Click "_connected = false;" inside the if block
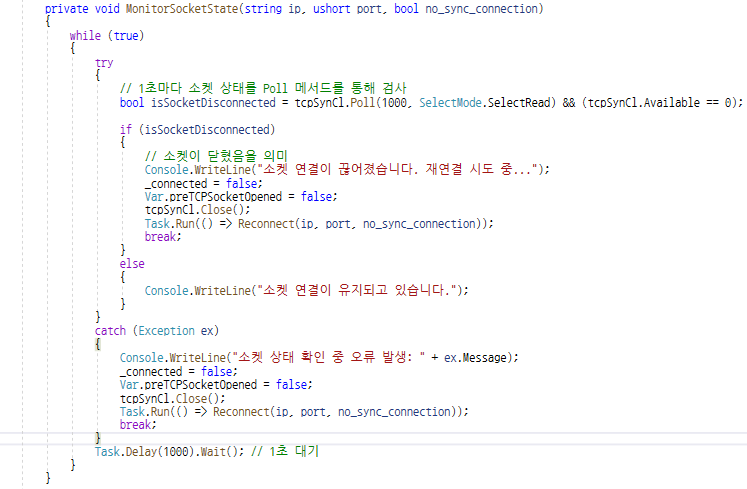The height and width of the screenshot is (489, 747). pyautogui.click(x=203, y=183)
